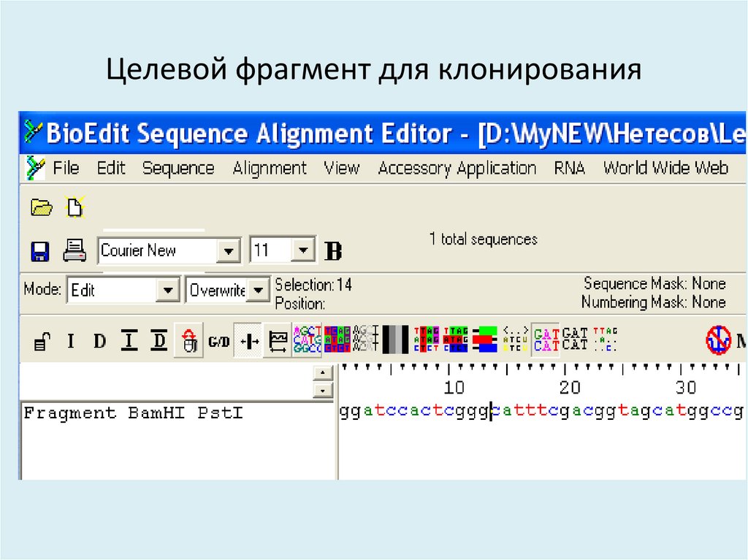Screen dimensions: 748x560
Task: Click the 1 total sequences label
Action: coord(483,239)
